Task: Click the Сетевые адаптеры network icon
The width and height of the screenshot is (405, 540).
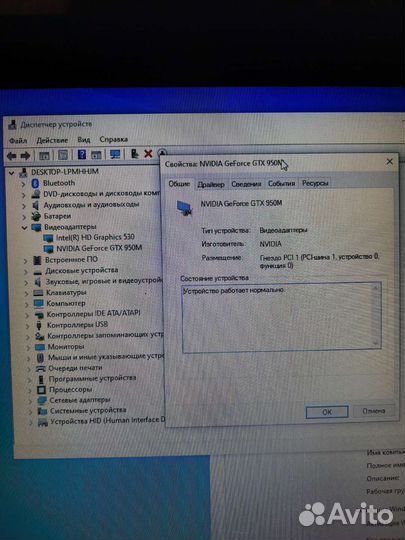Action: tap(42, 400)
